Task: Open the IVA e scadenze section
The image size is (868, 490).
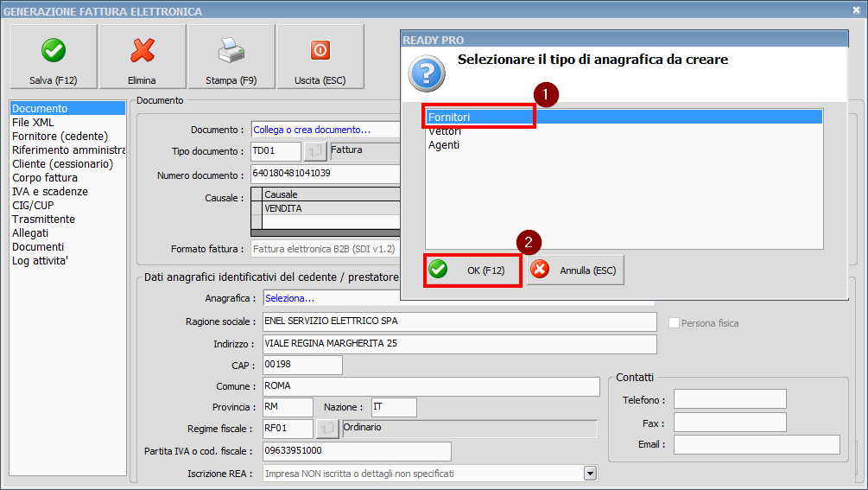Action: coord(49,192)
